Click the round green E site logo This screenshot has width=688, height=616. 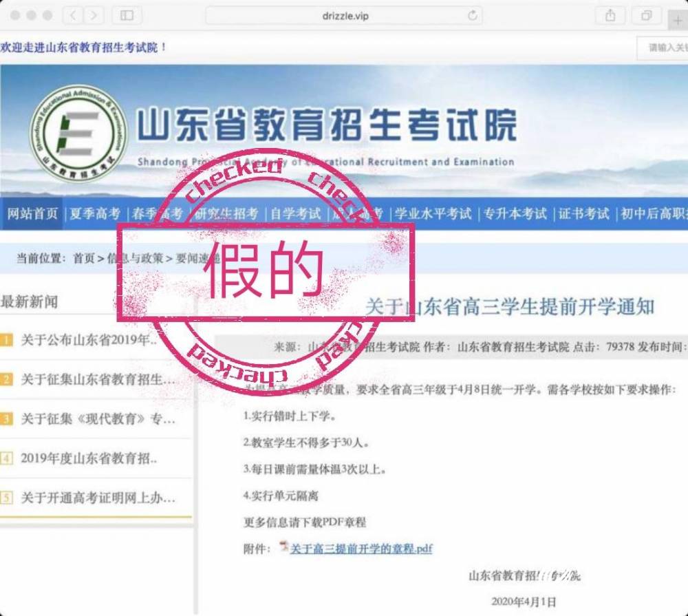78,134
